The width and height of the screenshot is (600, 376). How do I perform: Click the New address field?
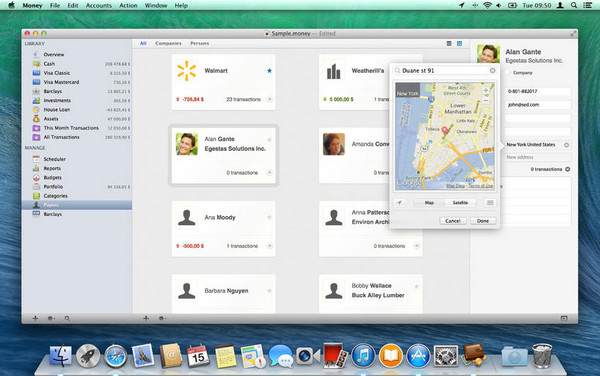(x=538, y=157)
